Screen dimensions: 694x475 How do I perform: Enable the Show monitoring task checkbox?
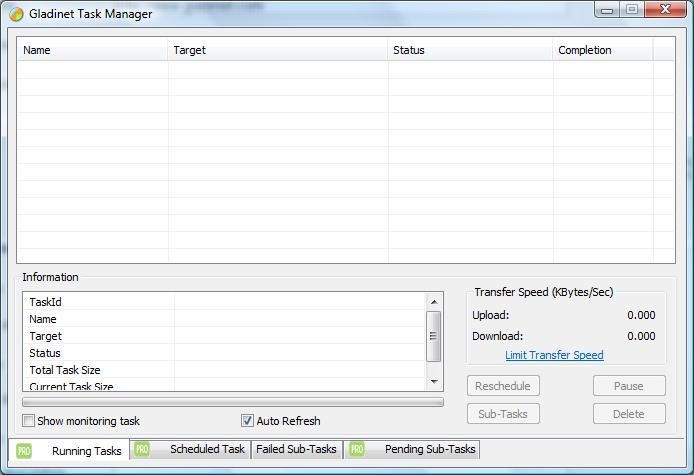point(28,421)
